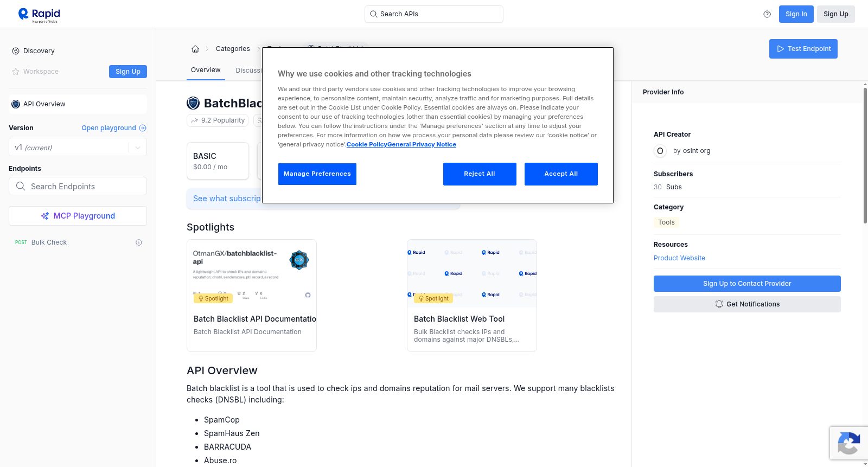Select API Overview in sidebar

point(78,104)
